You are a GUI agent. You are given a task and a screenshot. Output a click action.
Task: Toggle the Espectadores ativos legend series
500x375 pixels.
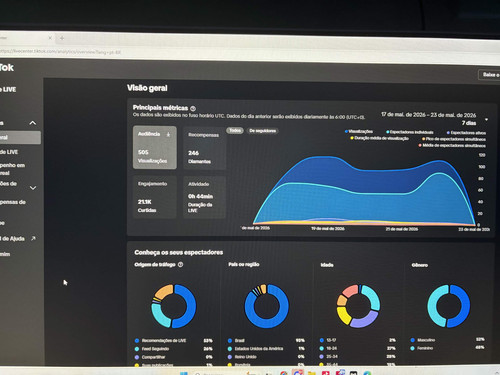(x=466, y=133)
